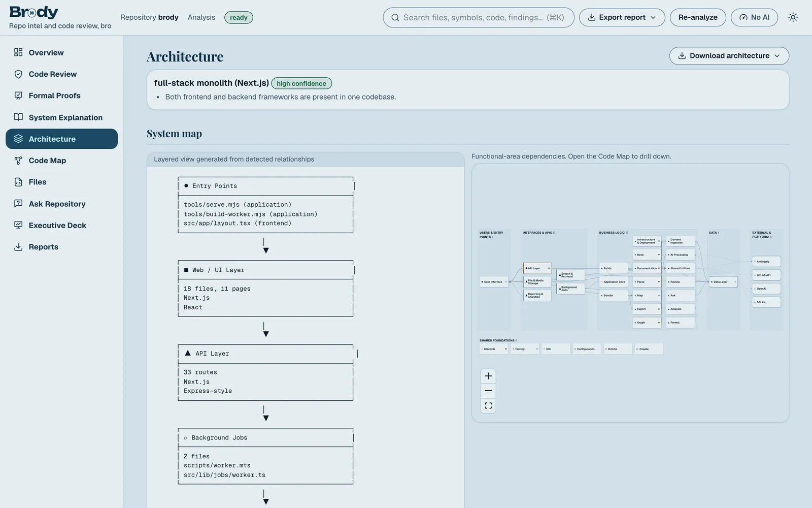Image resolution: width=812 pixels, height=508 pixels.
Task: Select the API Layer graph node
Action: 537,268
